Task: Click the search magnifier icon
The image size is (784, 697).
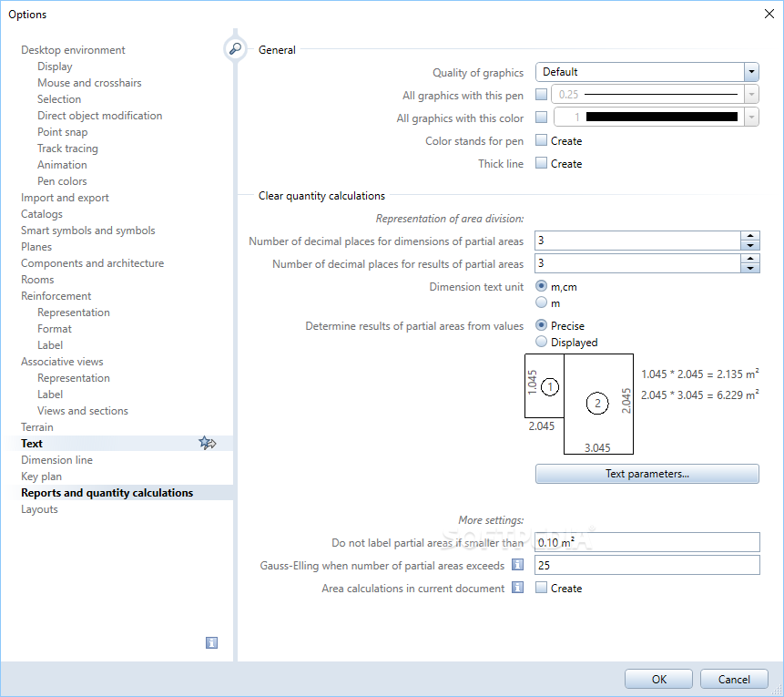Action: [x=235, y=48]
